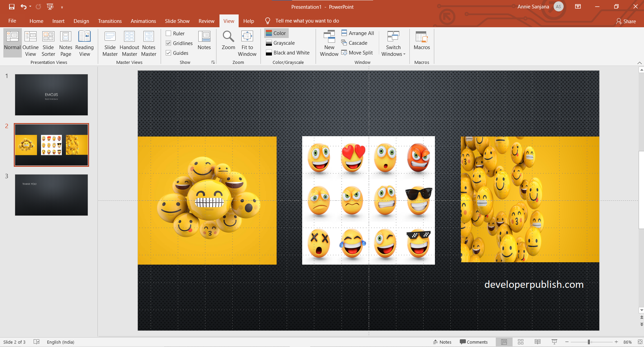This screenshot has height=347, width=644.
Task: Open a New Window
Action: click(329, 43)
